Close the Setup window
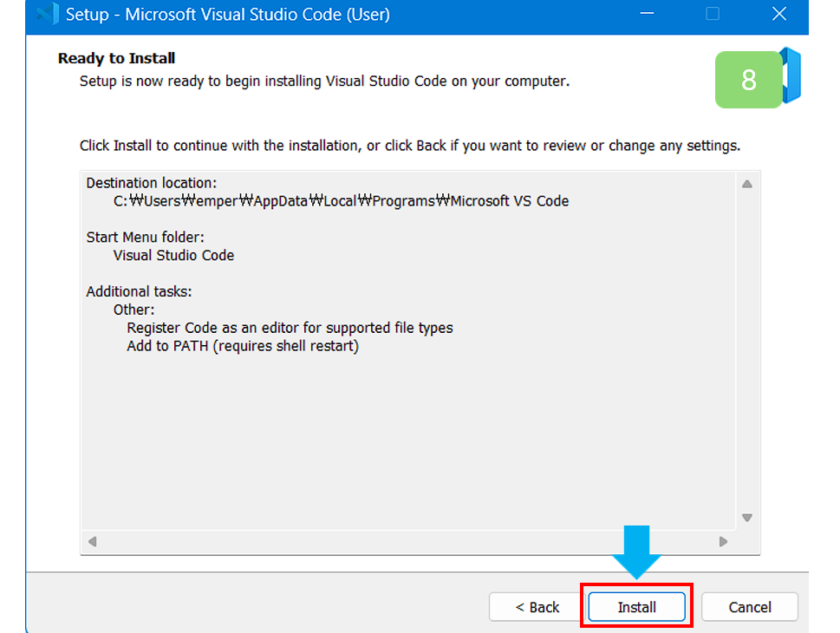This screenshot has height=633, width=840. 779,14
